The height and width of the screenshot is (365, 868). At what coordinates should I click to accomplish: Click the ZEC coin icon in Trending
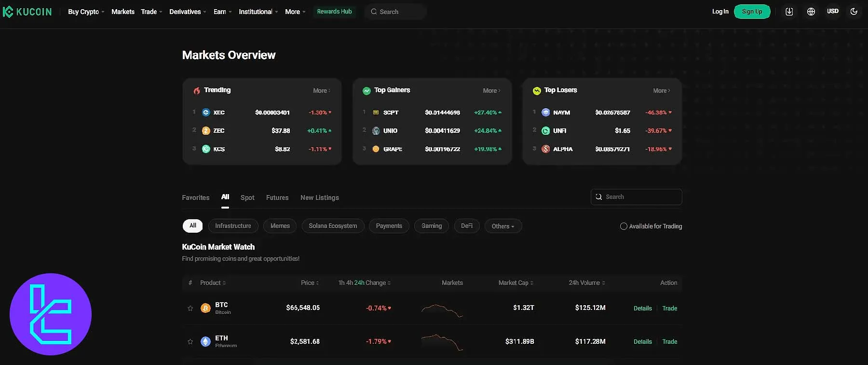(x=206, y=131)
